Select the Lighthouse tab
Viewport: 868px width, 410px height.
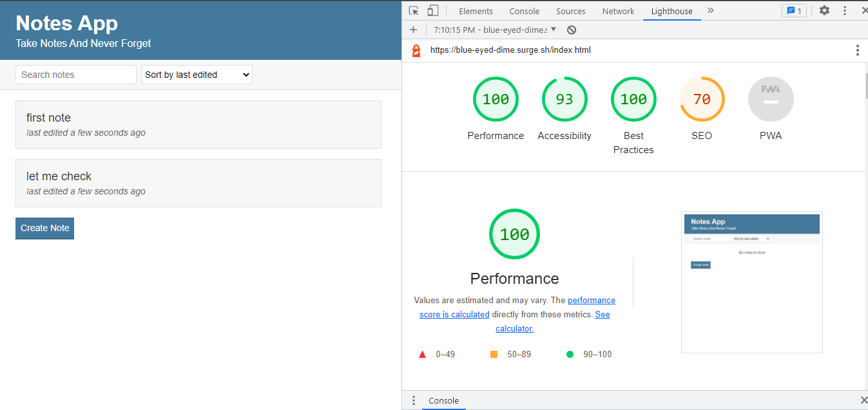[672, 11]
